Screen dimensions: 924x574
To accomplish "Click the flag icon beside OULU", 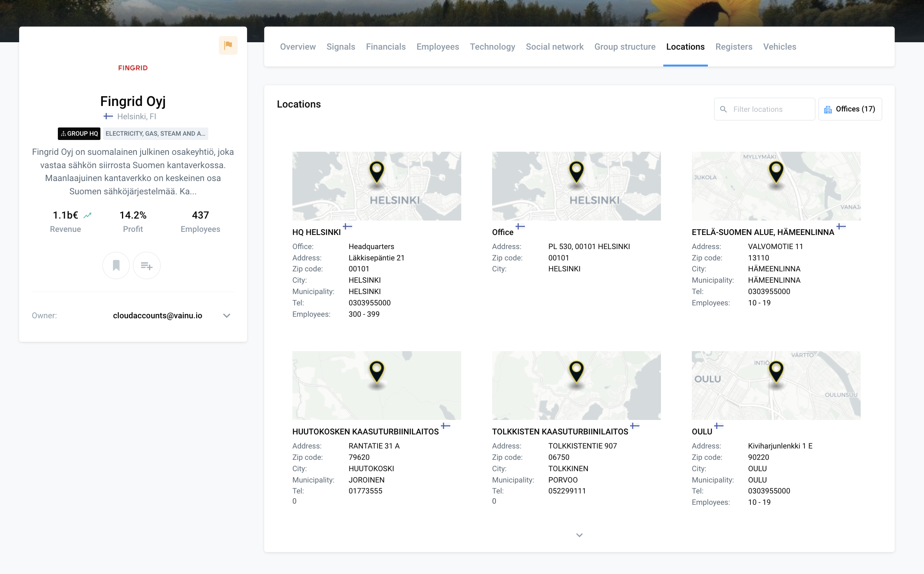I will [719, 426].
